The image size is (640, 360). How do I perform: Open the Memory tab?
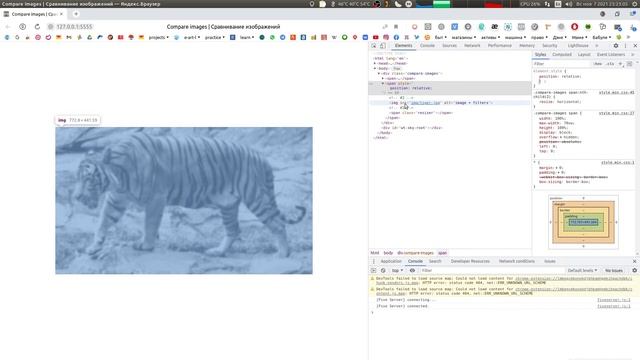(527, 46)
